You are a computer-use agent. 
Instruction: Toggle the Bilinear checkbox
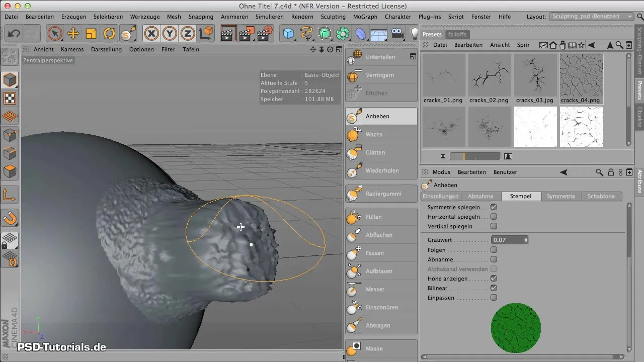click(x=494, y=288)
